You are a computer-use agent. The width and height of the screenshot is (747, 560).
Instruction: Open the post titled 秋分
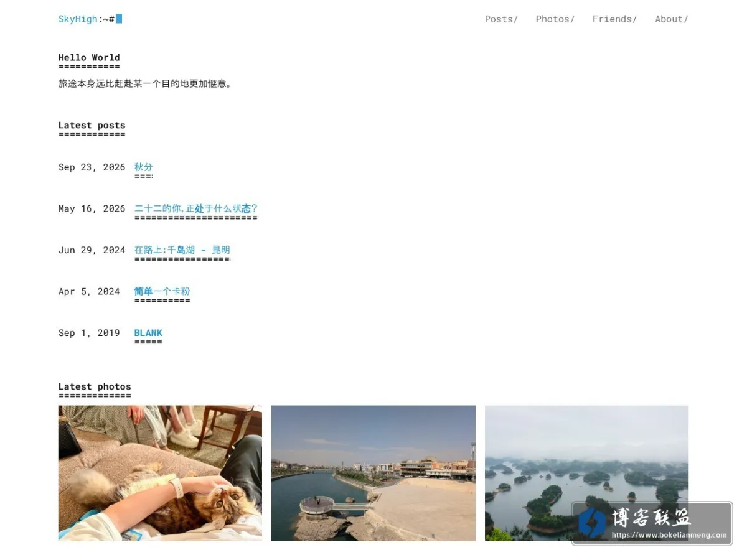pos(143,167)
